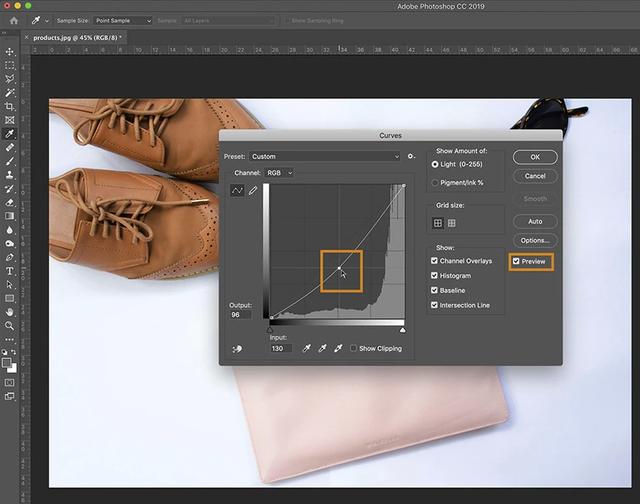Click the black point input slider triangle
Screen dimensions: 640x504
coord(270,330)
